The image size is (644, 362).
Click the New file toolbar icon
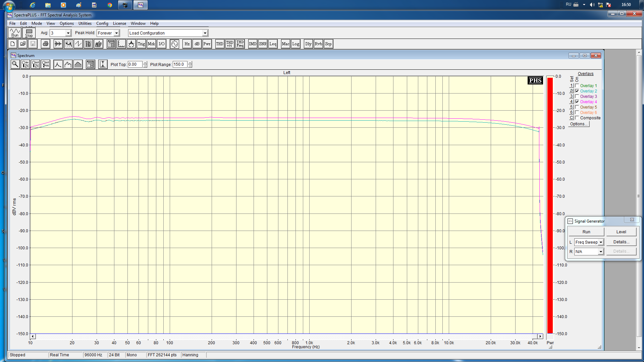(13, 44)
